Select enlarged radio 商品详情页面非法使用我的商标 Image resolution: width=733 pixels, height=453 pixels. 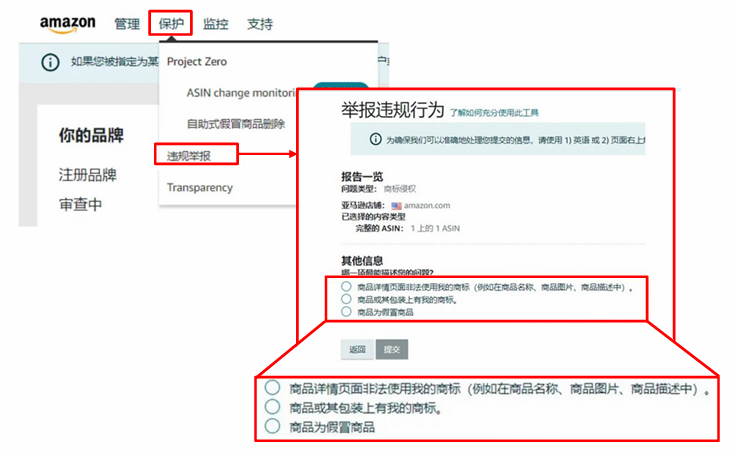273,388
